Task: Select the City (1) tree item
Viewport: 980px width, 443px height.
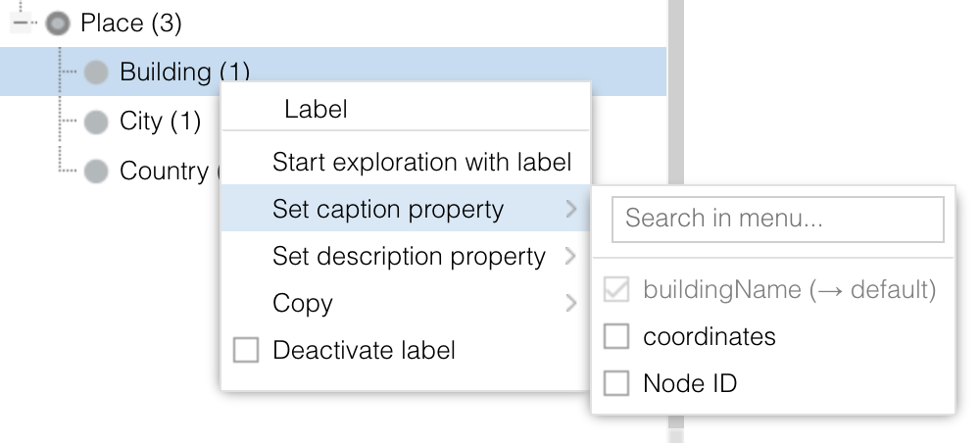Action: coord(160,122)
